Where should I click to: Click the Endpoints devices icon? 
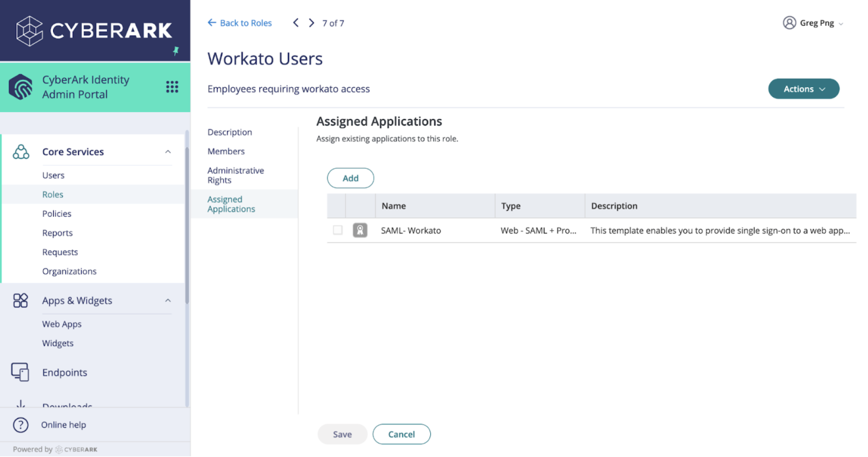click(20, 372)
